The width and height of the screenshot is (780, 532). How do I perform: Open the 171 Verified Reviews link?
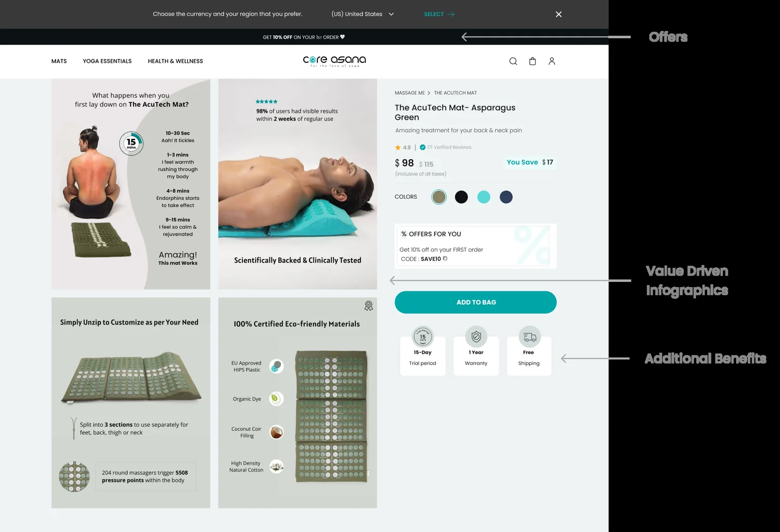click(449, 147)
